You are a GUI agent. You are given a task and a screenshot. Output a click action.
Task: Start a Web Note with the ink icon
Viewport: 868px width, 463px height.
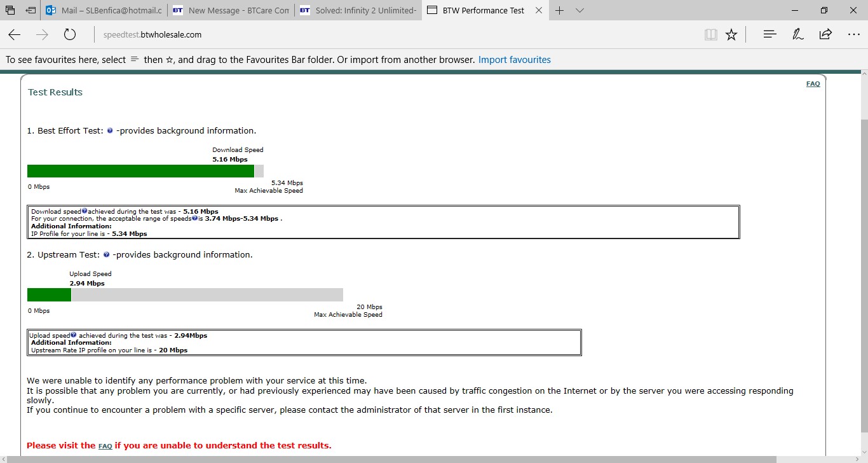pos(798,35)
